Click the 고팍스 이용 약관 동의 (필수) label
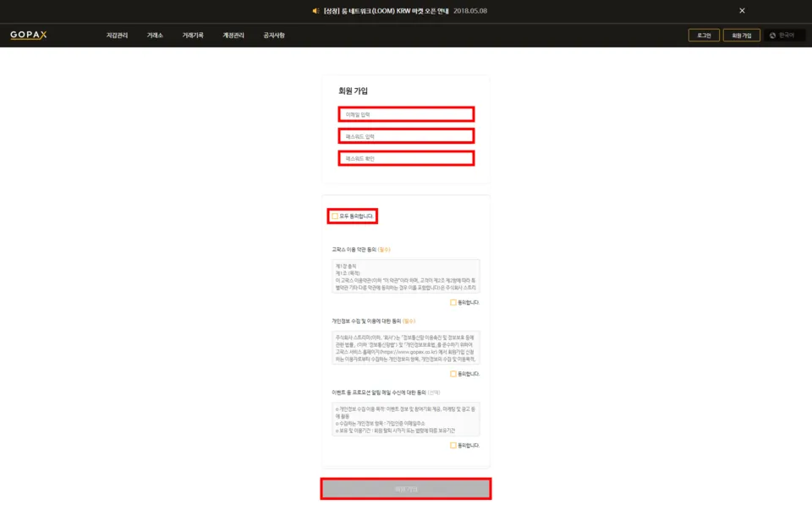Screen dimensions: 812x505 click(x=361, y=250)
